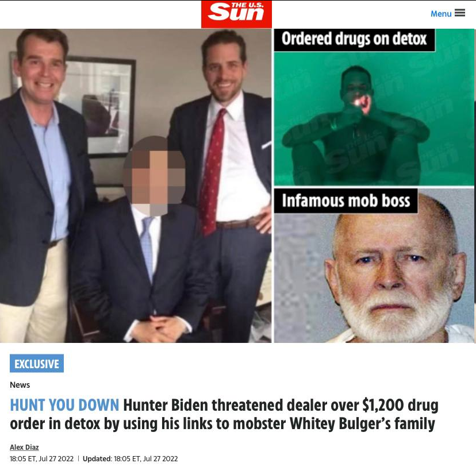Image resolution: width=476 pixels, height=467 pixels.
Task: Click the Hunter Biden headline text
Action: pos(224,414)
